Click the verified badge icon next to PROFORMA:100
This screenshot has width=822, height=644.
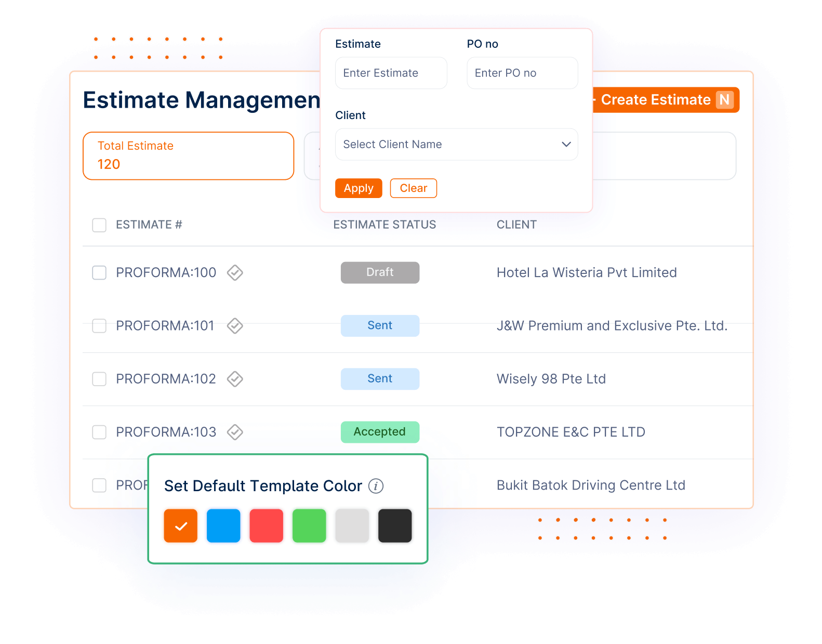pyautogui.click(x=235, y=272)
